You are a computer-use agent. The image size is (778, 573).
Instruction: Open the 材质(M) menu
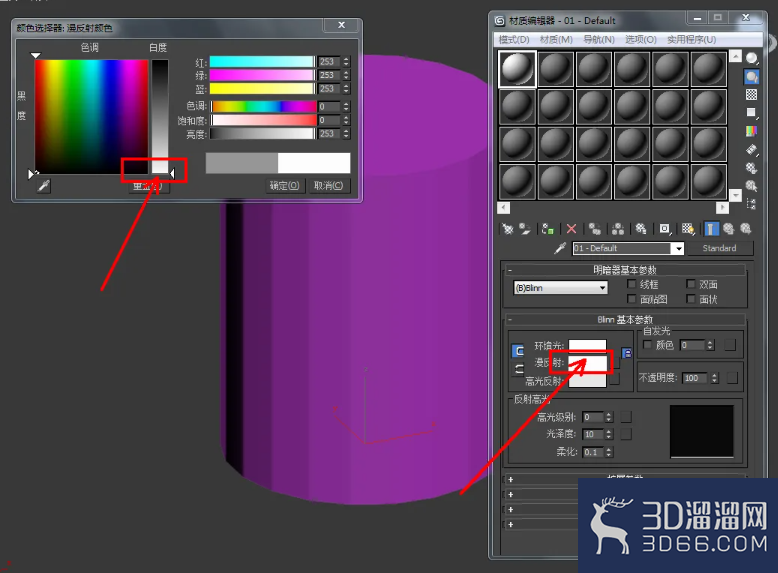click(556, 40)
